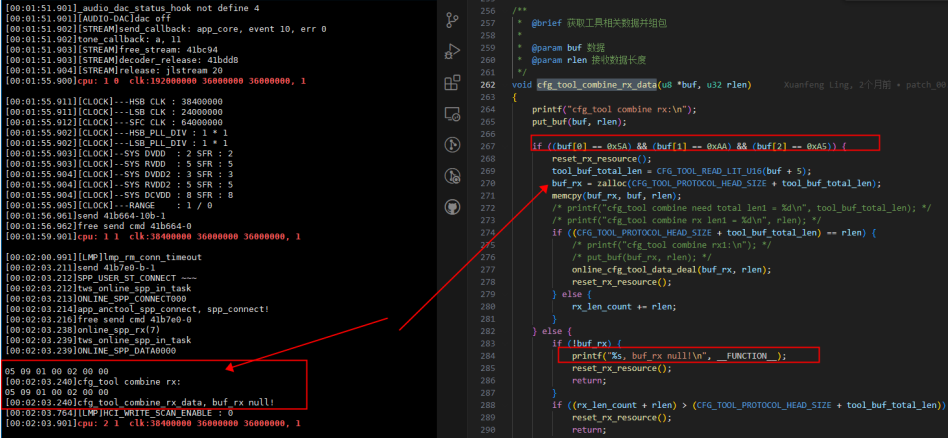
Task: Click the blame annotation 'Xuanfeng Ling, 2个月前'
Action: (837, 85)
